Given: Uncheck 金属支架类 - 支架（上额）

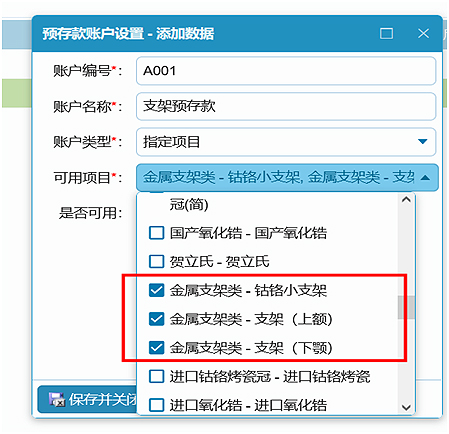Looking at the screenshot, I should 156,319.
